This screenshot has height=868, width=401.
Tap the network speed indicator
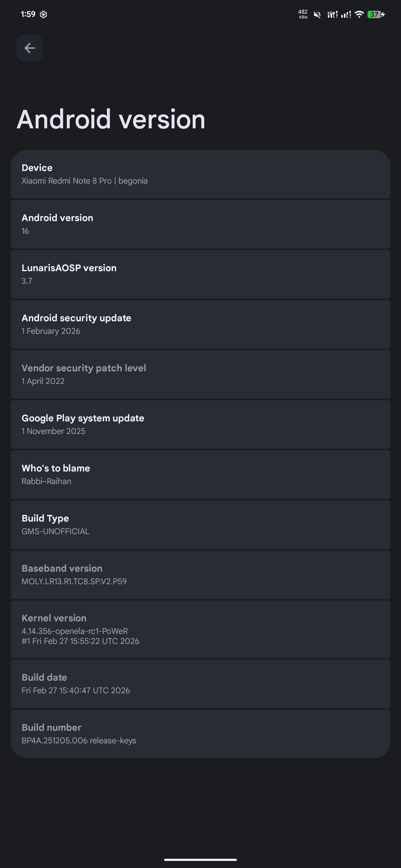pos(303,14)
